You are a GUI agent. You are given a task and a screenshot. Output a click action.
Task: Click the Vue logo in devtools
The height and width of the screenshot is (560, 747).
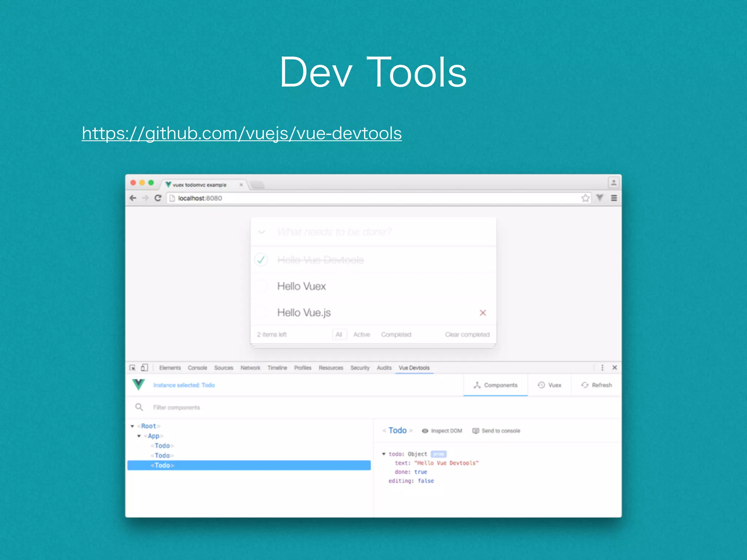[x=139, y=385]
